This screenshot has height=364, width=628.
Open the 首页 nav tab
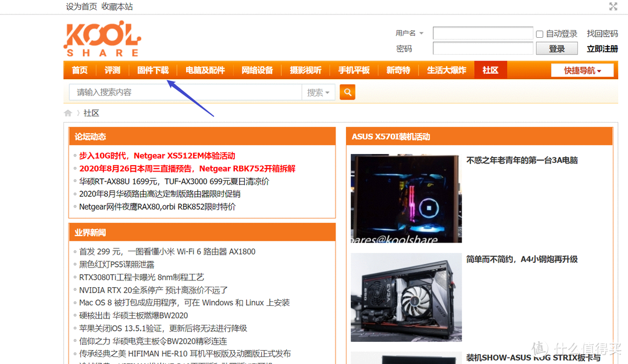(80, 70)
